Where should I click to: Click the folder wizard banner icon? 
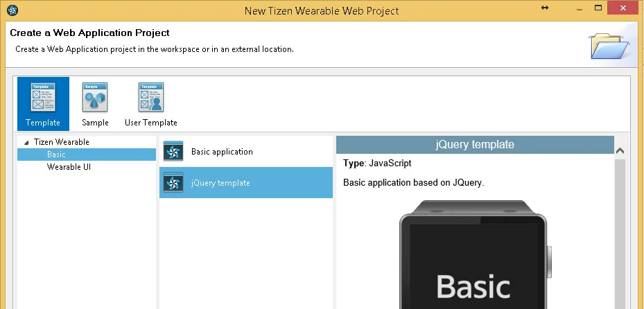(x=610, y=46)
